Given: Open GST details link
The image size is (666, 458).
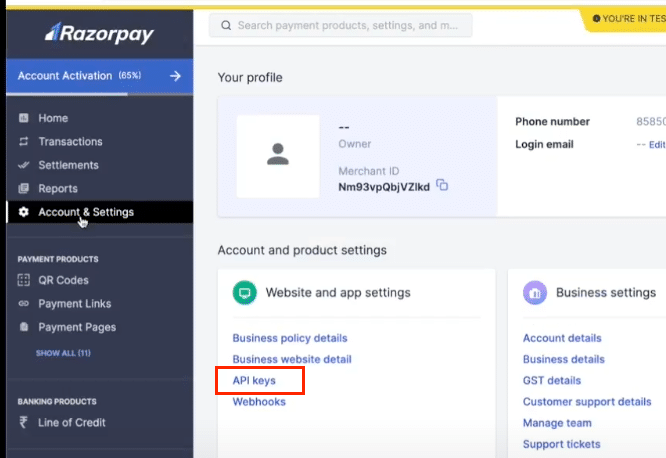Looking at the screenshot, I should [x=552, y=380].
